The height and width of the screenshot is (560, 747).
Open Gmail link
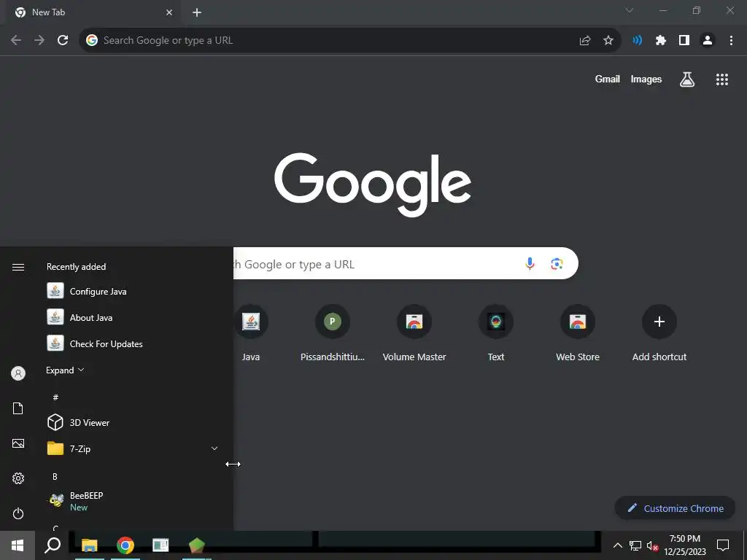pyautogui.click(x=608, y=79)
